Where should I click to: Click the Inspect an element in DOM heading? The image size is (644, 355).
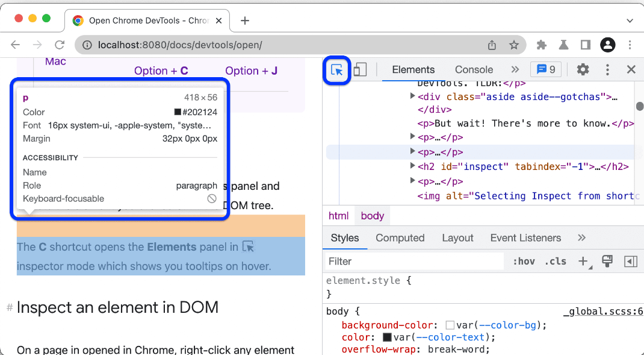click(117, 307)
